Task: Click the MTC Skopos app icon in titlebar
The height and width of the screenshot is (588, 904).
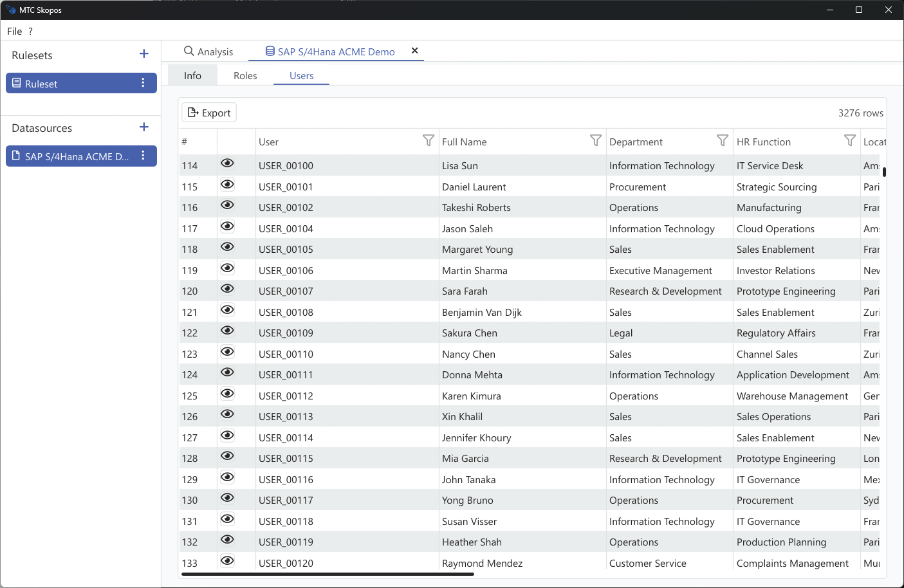Action: pos(11,10)
